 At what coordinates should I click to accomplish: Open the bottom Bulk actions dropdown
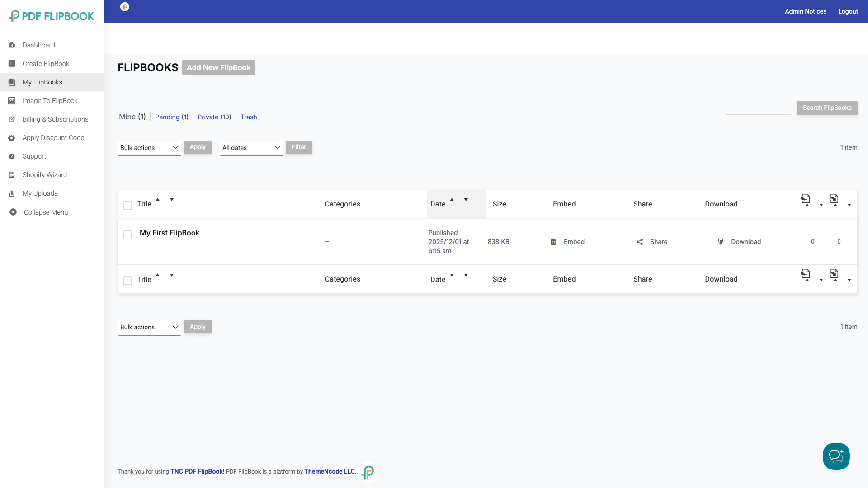tap(149, 327)
